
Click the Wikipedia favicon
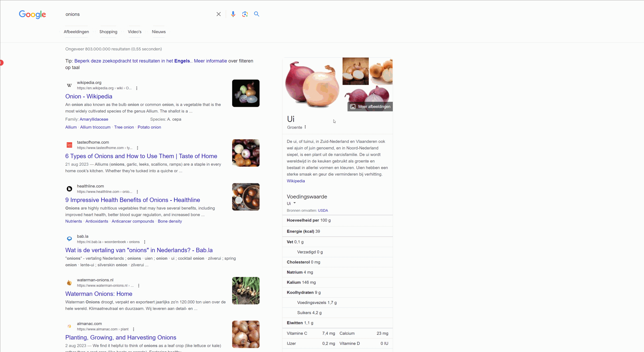coord(69,85)
